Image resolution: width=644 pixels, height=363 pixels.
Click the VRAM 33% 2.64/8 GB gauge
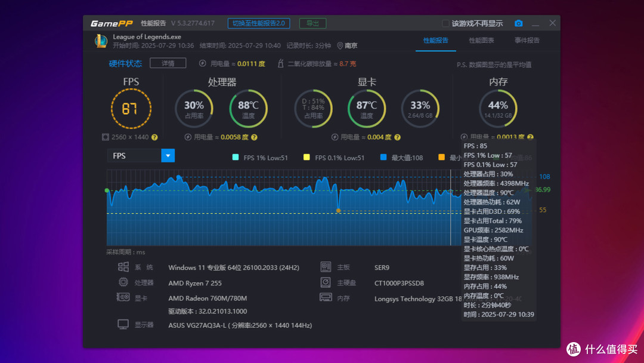tap(420, 109)
